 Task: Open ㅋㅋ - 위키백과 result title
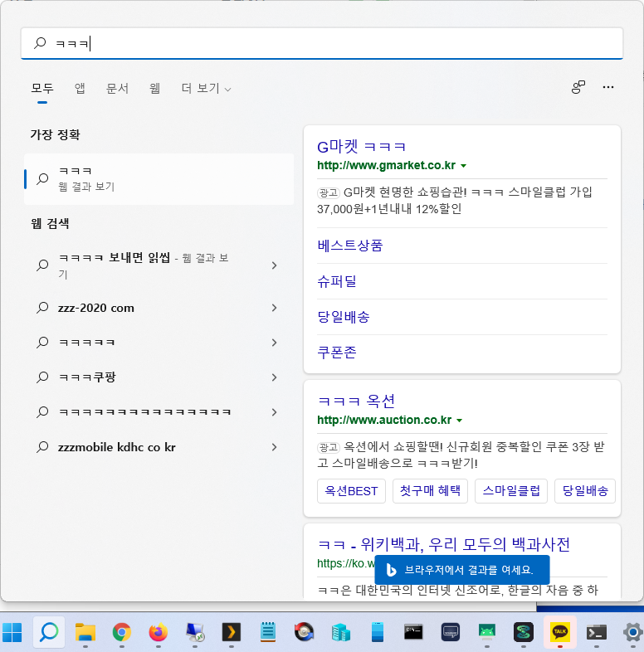443,544
